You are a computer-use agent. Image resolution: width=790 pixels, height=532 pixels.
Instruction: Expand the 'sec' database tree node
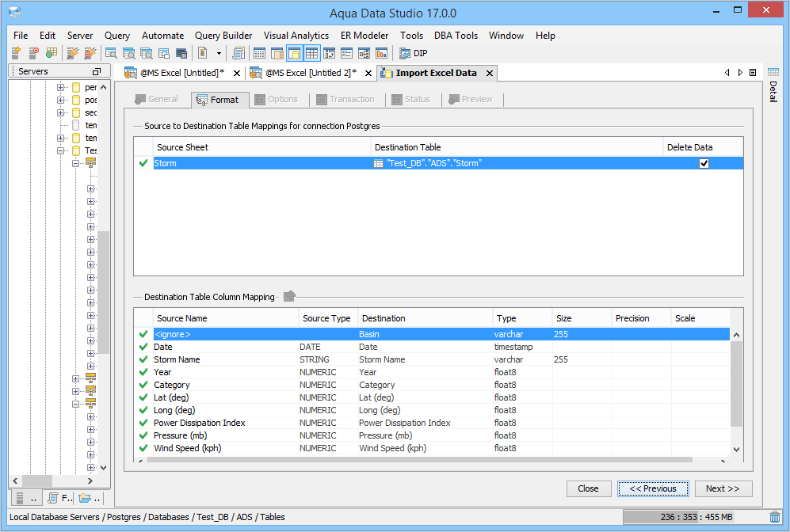(x=60, y=112)
